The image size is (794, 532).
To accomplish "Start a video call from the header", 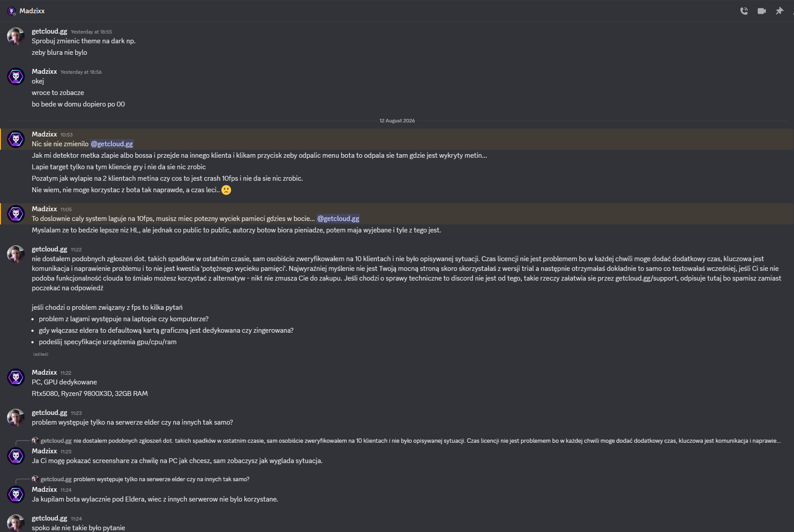I will (x=762, y=11).
